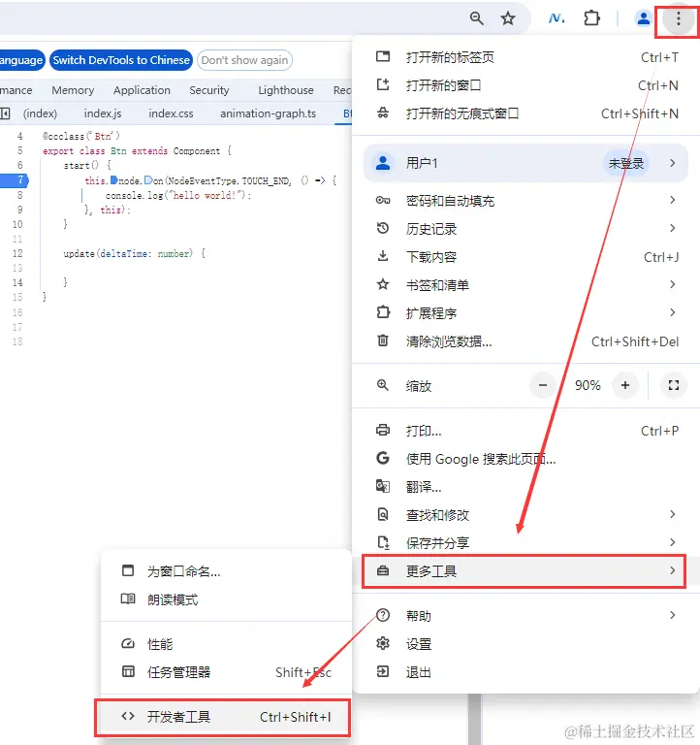Click the incognito icon in menu

(383, 113)
